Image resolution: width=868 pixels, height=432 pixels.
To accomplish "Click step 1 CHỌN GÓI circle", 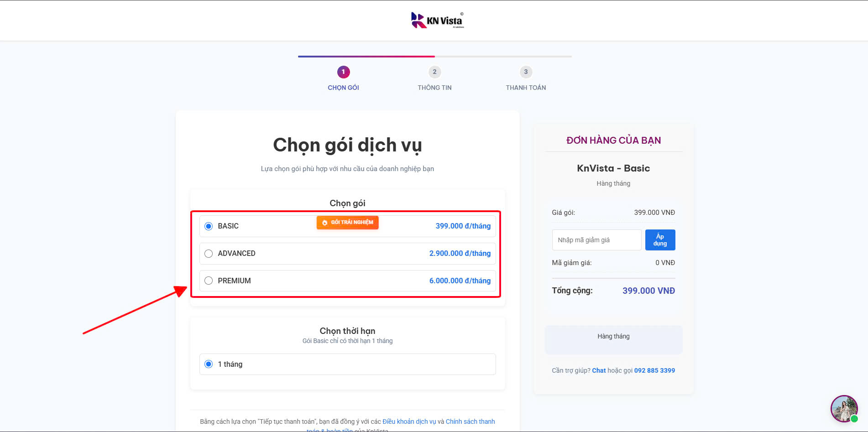I will (343, 72).
